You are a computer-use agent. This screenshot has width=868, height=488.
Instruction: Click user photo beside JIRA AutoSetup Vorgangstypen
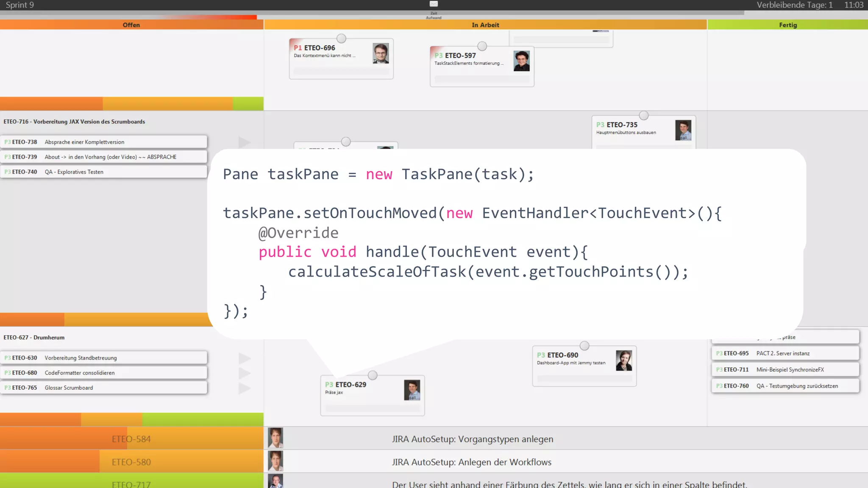(x=275, y=438)
